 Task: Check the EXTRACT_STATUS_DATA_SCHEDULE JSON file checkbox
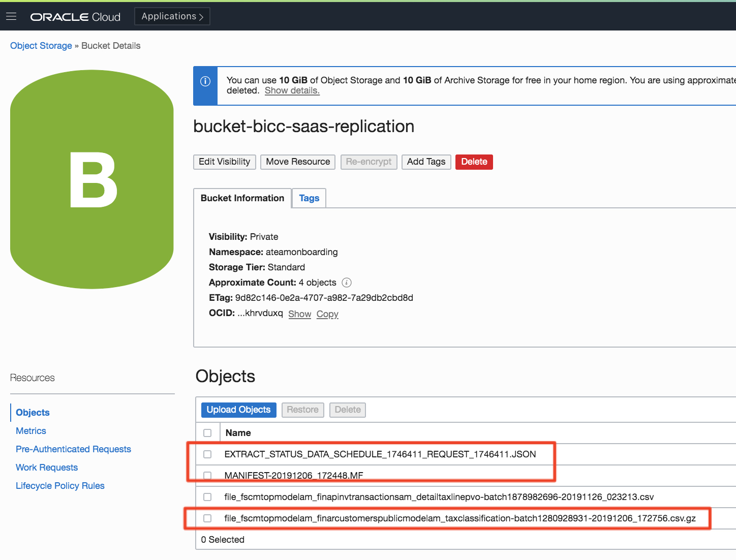(207, 454)
